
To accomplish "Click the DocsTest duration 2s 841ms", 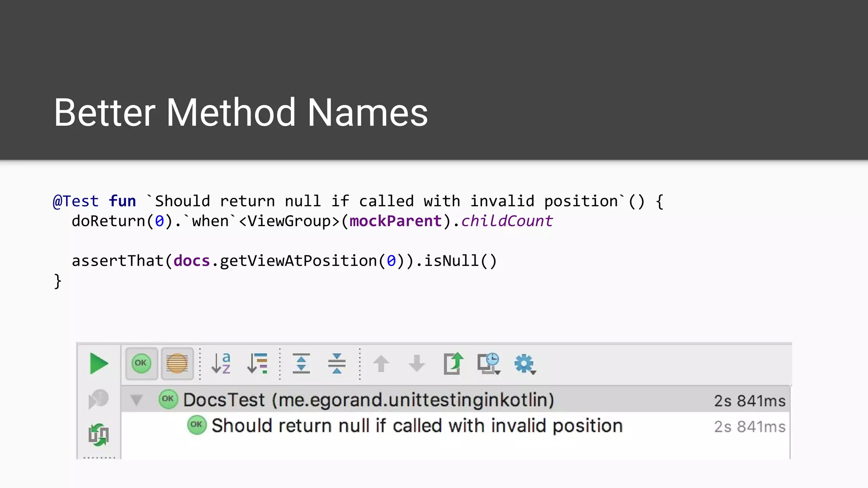I will click(x=750, y=401).
